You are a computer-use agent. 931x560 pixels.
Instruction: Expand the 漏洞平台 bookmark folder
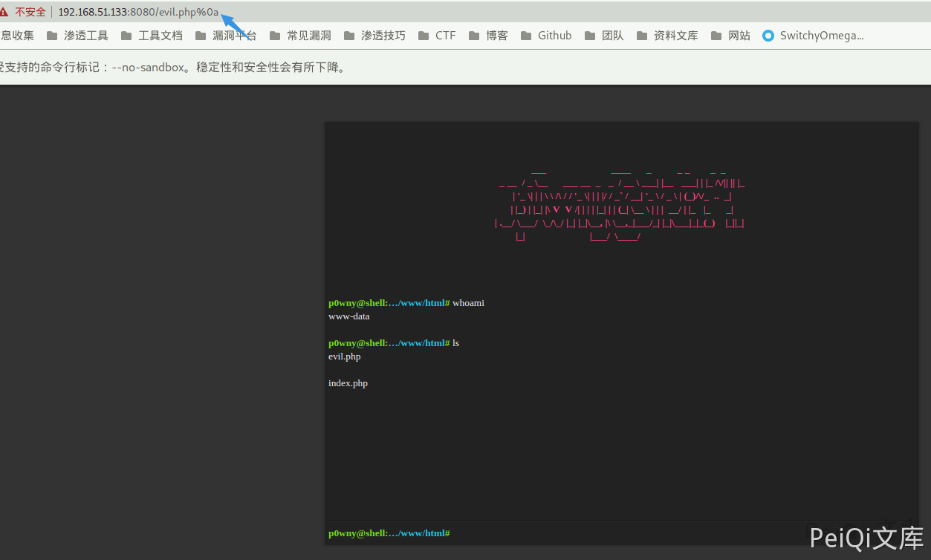coord(226,36)
